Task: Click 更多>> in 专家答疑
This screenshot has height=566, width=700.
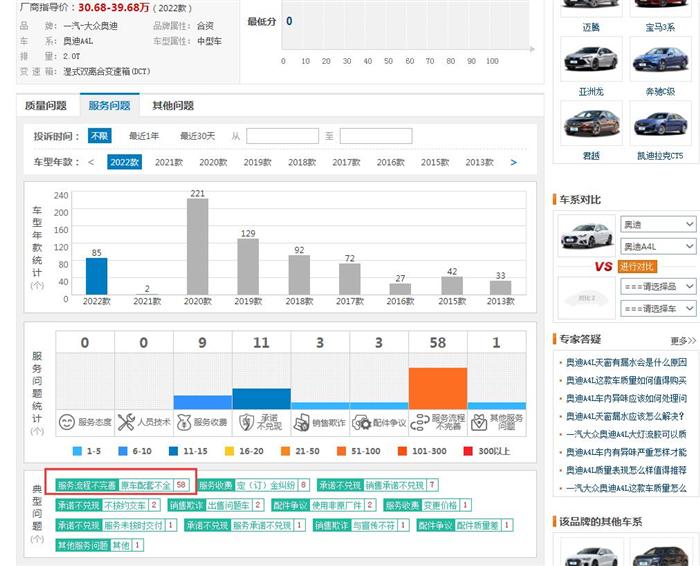Action: pyautogui.click(x=683, y=341)
